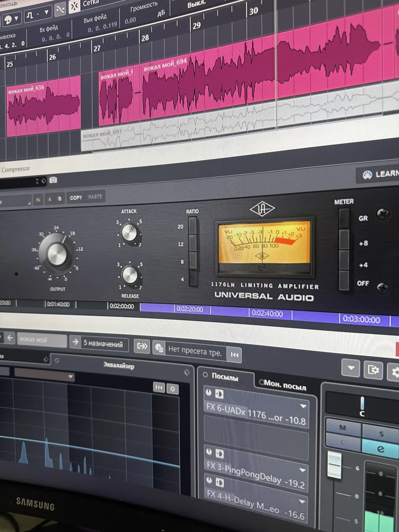Expand the FX 3-PingPongDelay send dropdown
The height and width of the screenshot is (532, 399).
(303, 470)
